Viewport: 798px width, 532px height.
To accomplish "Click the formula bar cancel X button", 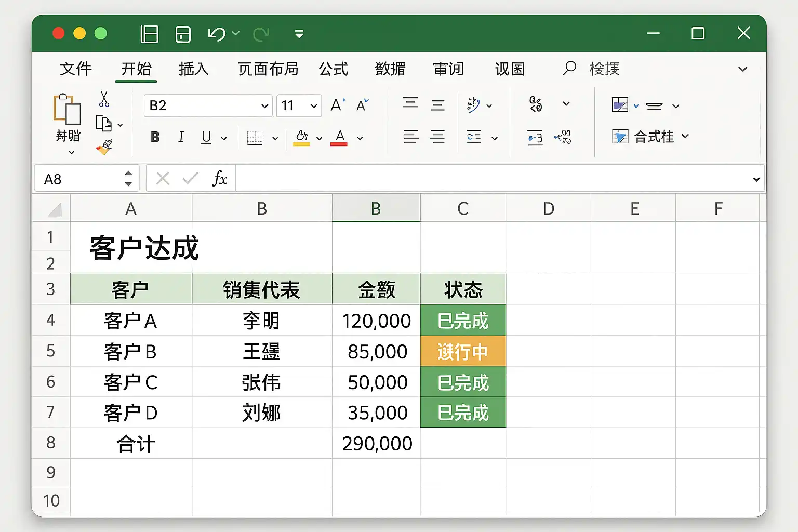I will (x=163, y=179).
